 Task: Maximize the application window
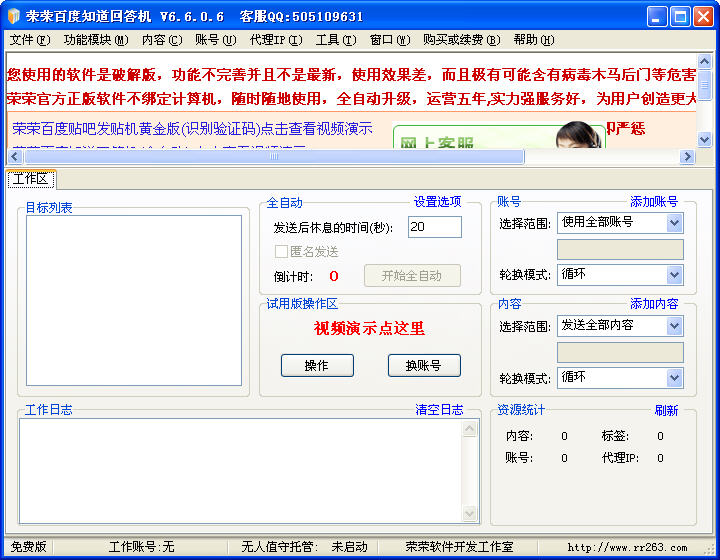tap(680, 17)
